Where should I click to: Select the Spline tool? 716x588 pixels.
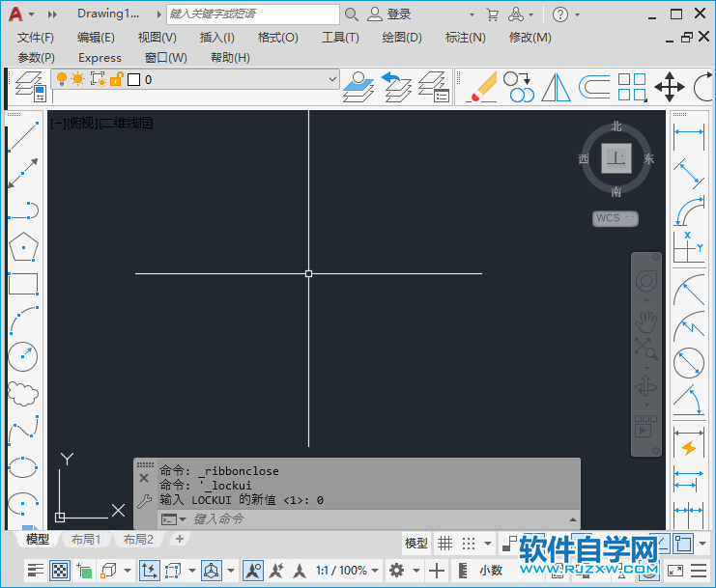(x=24, y=431)
